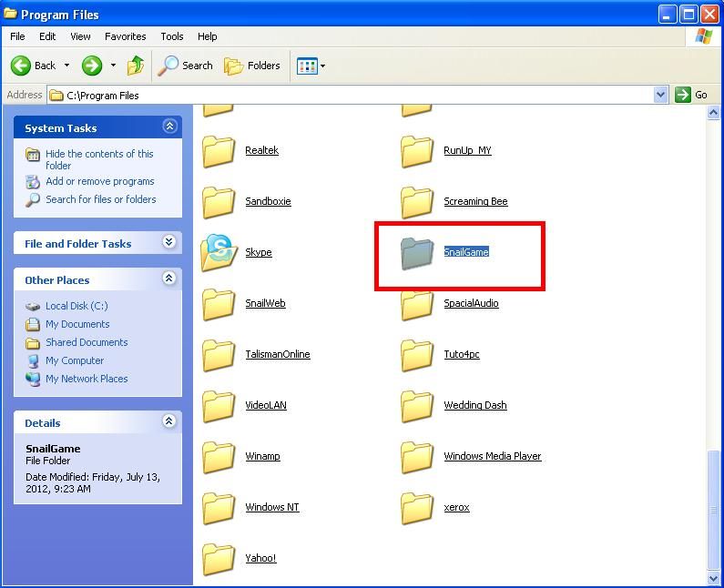Click Hide the contents of this folder
This screenshot has height=588, width=724.
(x=99, y=159)
